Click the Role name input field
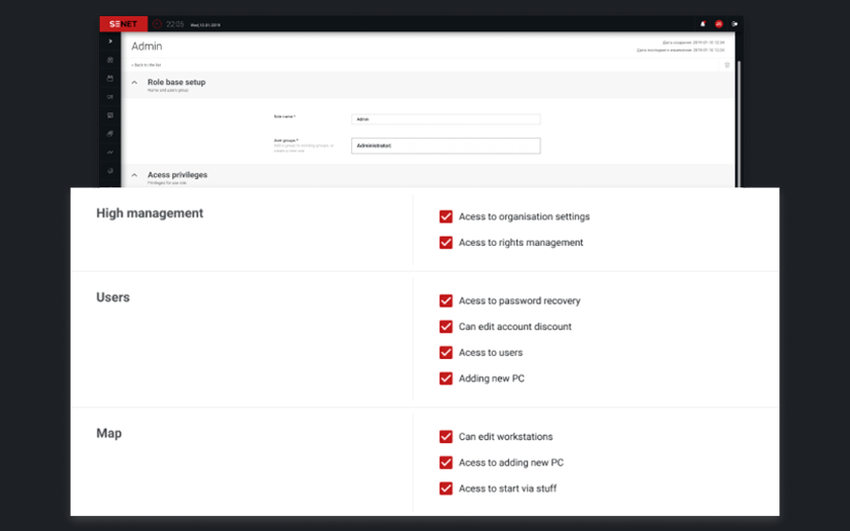The image size is (850, 531). (x=446, y=118)
